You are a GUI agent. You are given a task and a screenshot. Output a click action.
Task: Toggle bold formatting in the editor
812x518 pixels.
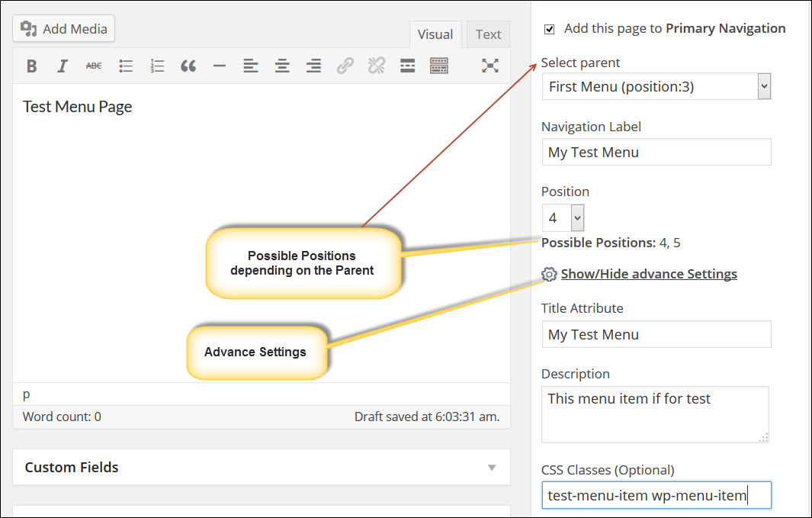pos(31,66)
